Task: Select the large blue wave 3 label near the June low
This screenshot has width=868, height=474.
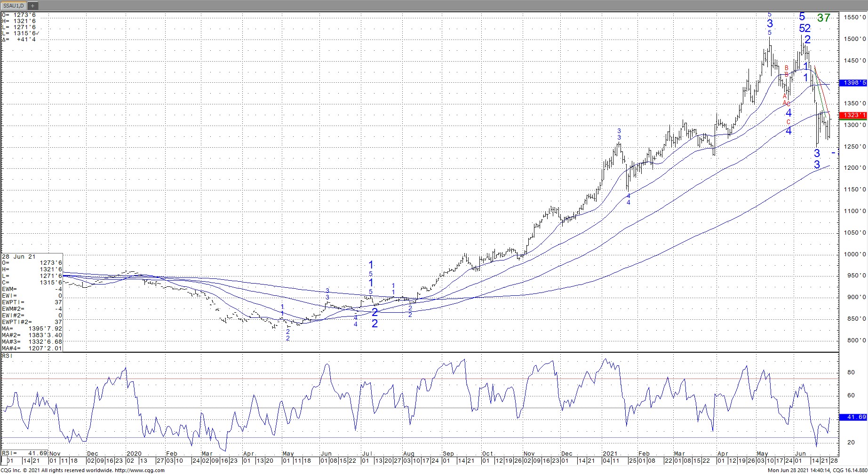Action: 817,153
